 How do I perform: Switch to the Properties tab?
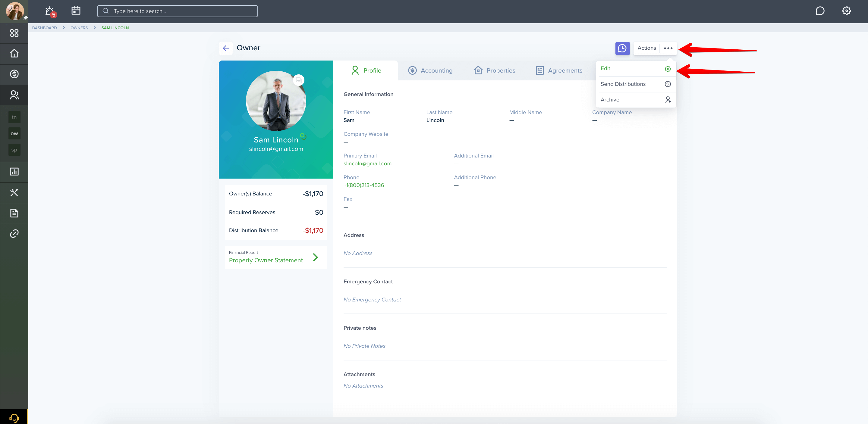[x=494, y=70]
